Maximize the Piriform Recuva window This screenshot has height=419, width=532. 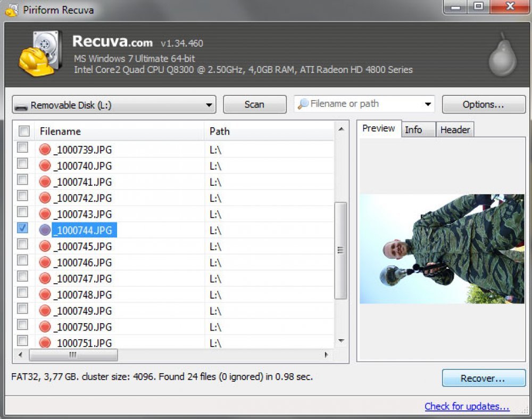pos(479,6)
